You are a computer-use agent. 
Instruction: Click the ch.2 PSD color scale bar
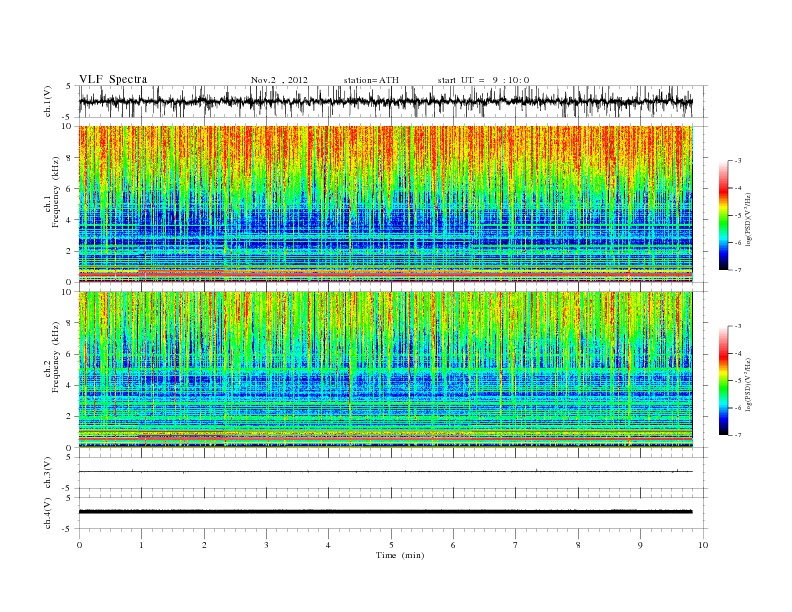[x=723, y=381]
